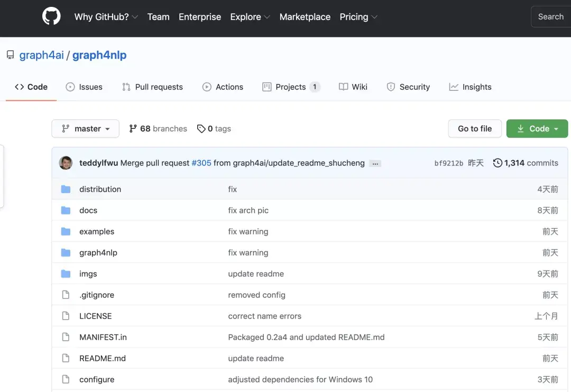Open the teddylfwu avatar thumbnail

pyautogui.click(x=66, y=163)
